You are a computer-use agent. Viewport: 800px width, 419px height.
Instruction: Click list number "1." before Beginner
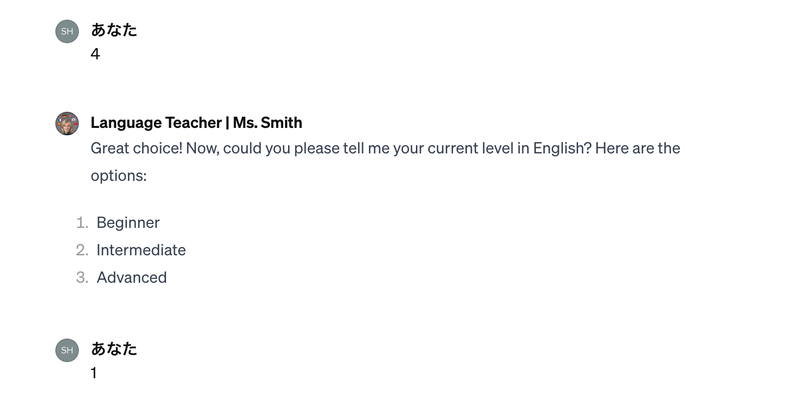[x=82, y=222]
